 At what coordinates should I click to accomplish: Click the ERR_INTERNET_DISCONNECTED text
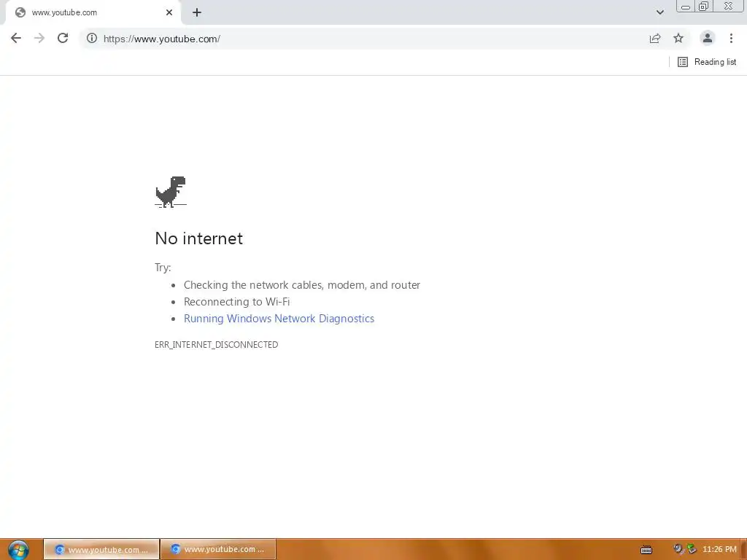(x=216, y=345)
